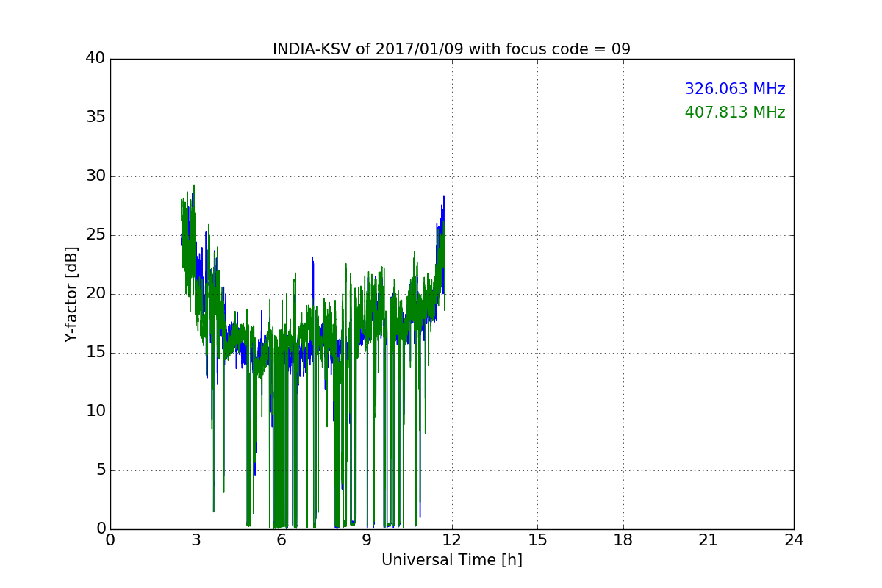Click the y-axis tick label 35

click(96, 118)
